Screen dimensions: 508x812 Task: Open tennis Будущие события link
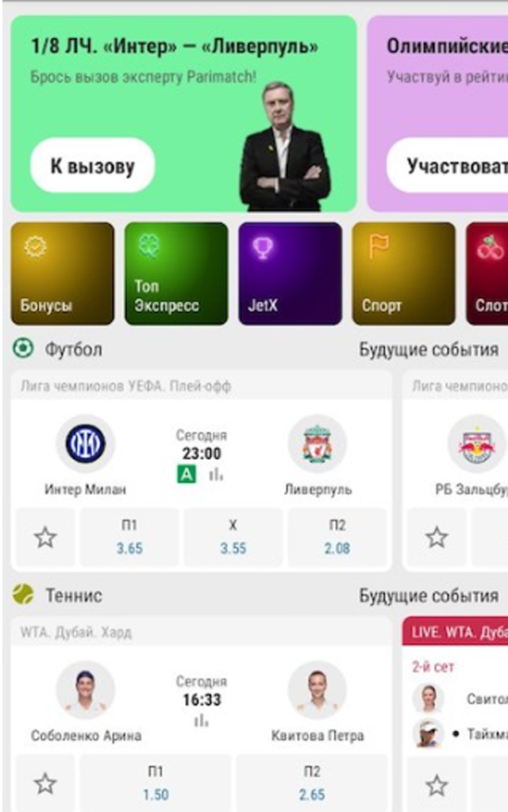pyautogui.click(x=429, y=596)
